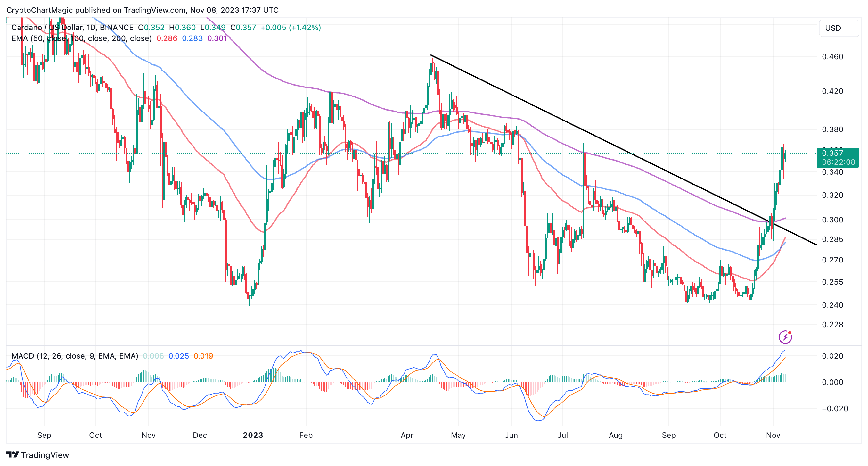Viewport: 868px width, 466px height.
Task: Click the Feb label on time axis
Action: pos(306,435)
